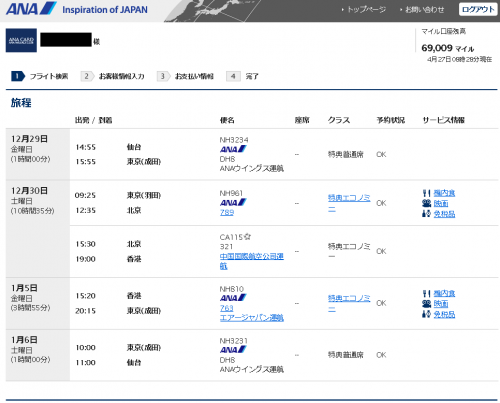500x403 pixels.
Task: Click flight number CA115
Action: pos(231,237)
